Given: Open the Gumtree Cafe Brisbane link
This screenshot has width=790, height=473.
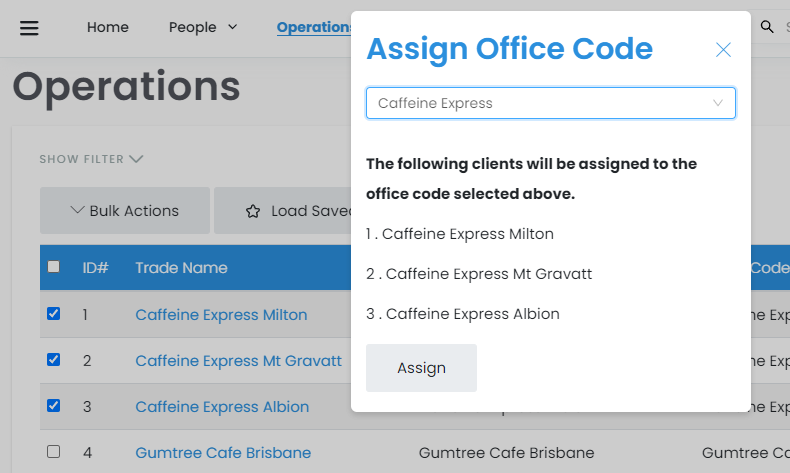Looking at the screenshot, I should pyautogui.click(x=223, y=453).
